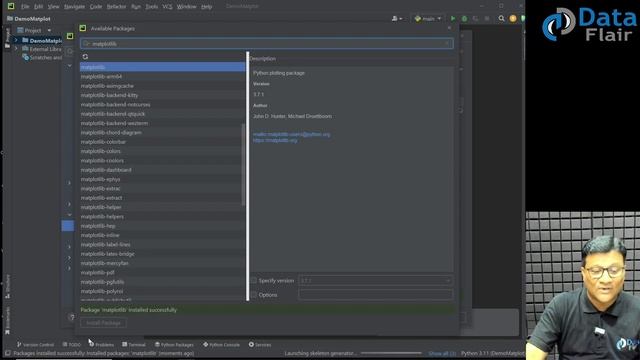The height and width of the screenshot is (360, 640).
Task: Open the Version Control tool tab
Action: pos(36,344)
